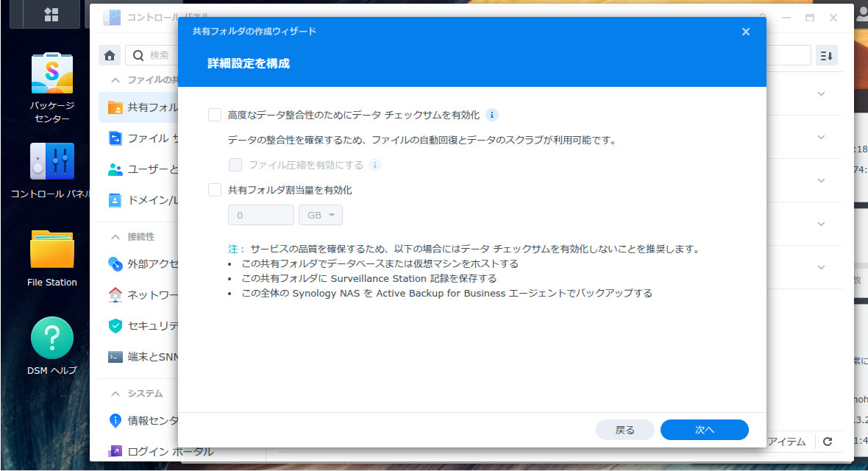The width and height of the screenshot is (868, 471).
Task: Minimize the Control Panel window
Action: (786, 18)
